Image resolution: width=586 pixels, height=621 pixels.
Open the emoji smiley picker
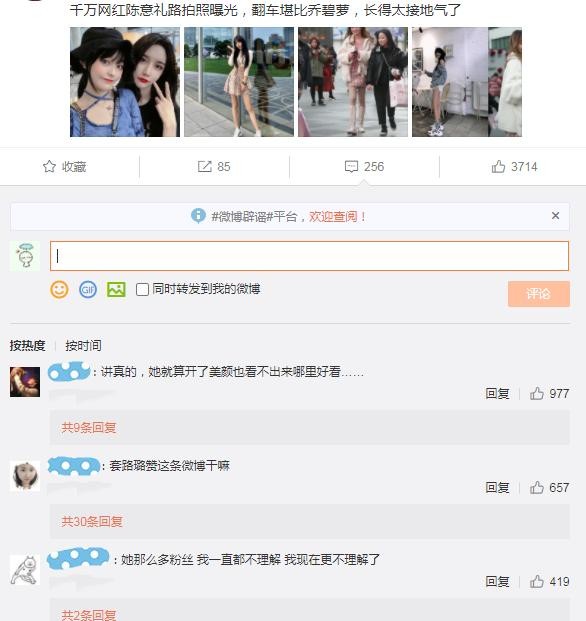tap(59, 290)
